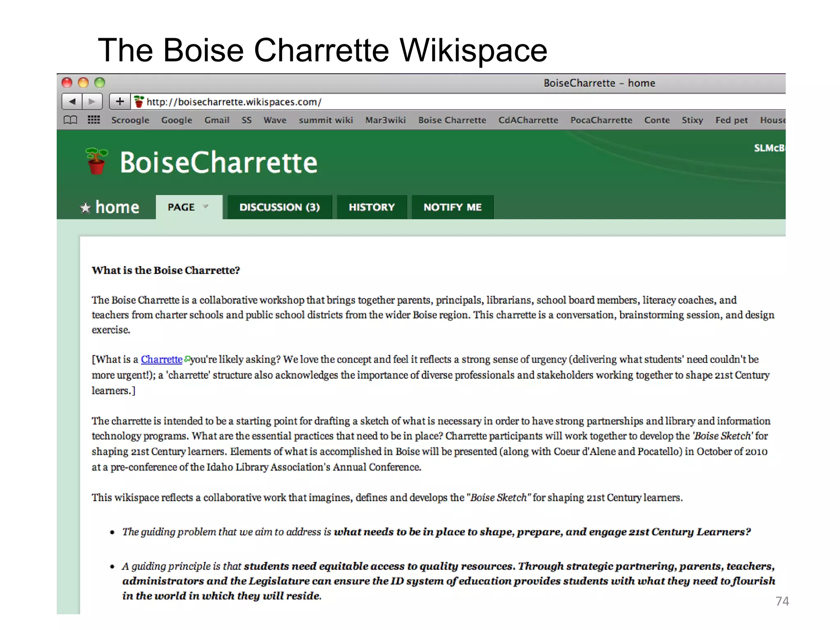Viewport: 840px width, 630px height.
Task: Click the boisecharrette.wikispaces.com address field
Action: 234,102
